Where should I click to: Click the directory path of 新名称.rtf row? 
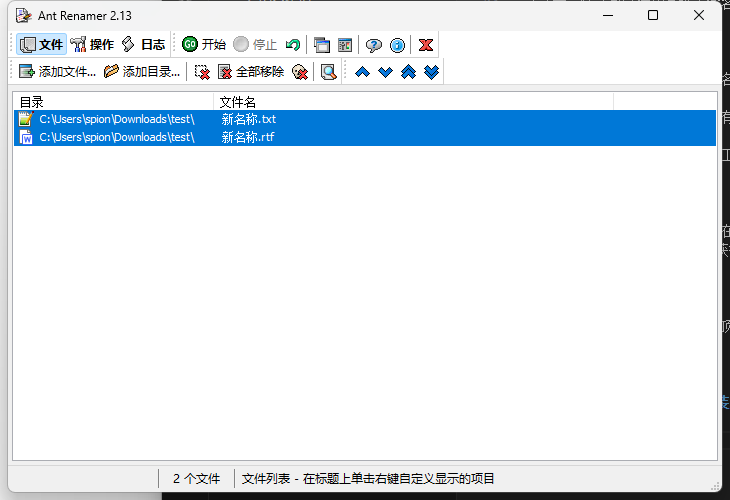[x=117, y=137]
